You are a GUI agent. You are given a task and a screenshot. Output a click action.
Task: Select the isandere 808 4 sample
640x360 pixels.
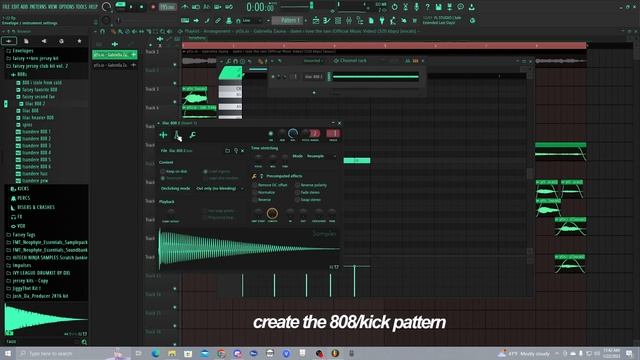click(36, 153)
